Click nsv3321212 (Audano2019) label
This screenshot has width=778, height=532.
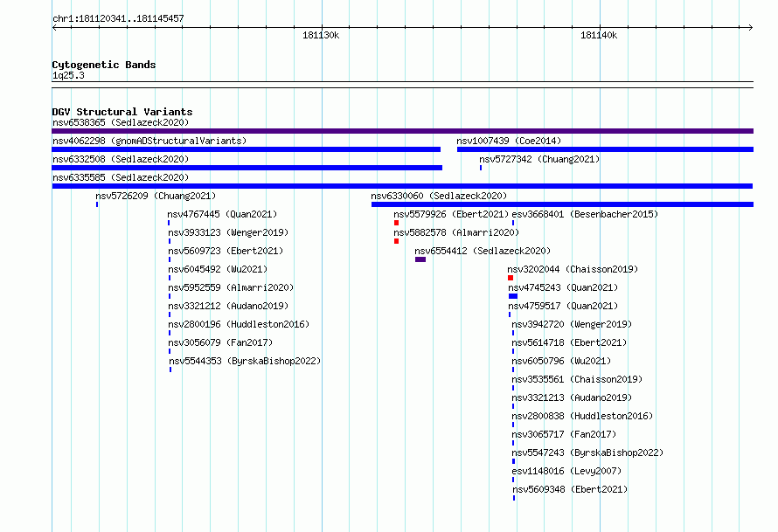(228, 306)
